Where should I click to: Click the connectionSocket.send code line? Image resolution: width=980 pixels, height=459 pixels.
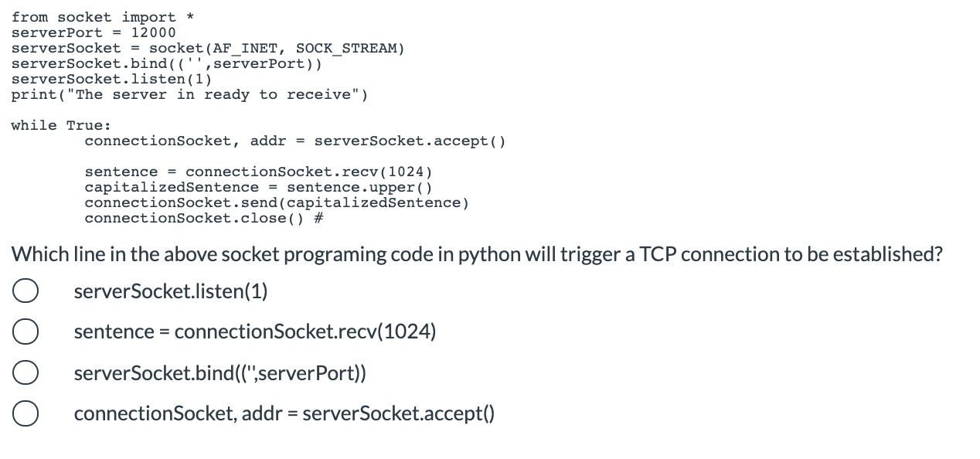(276, 202)
